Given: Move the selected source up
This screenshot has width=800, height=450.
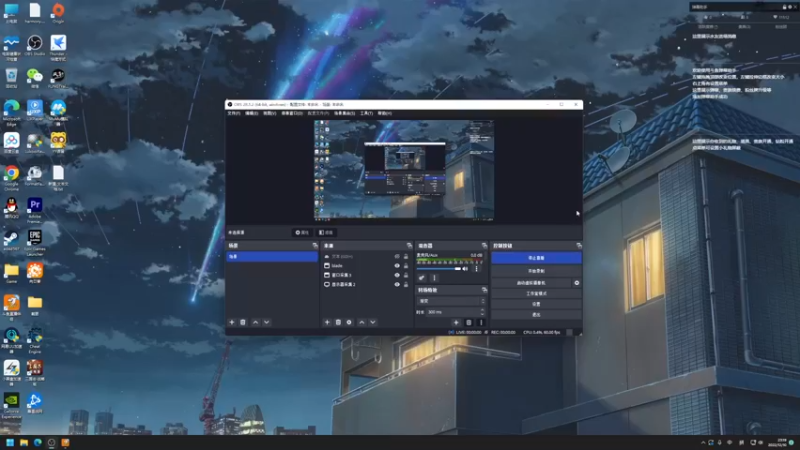Looking at the screenshot, I should click(362, 322).
